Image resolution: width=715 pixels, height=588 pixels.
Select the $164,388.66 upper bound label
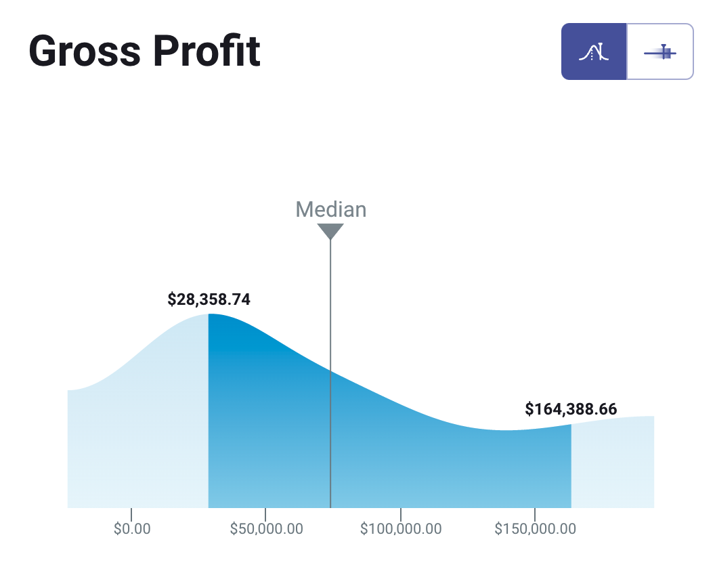click(571, 409)
